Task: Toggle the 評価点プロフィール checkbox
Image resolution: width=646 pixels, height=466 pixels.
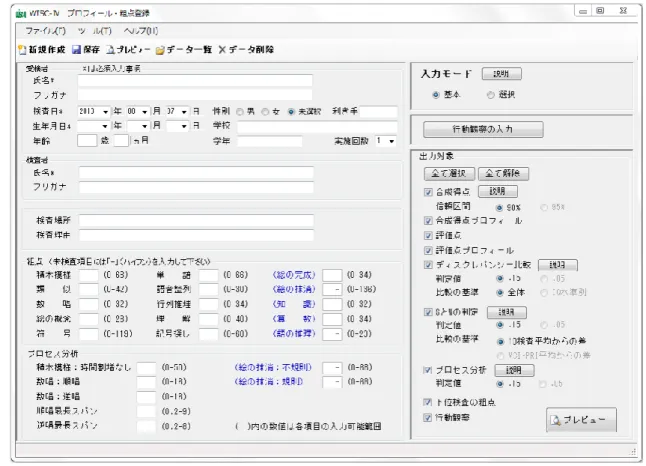Action: [428, 250]
